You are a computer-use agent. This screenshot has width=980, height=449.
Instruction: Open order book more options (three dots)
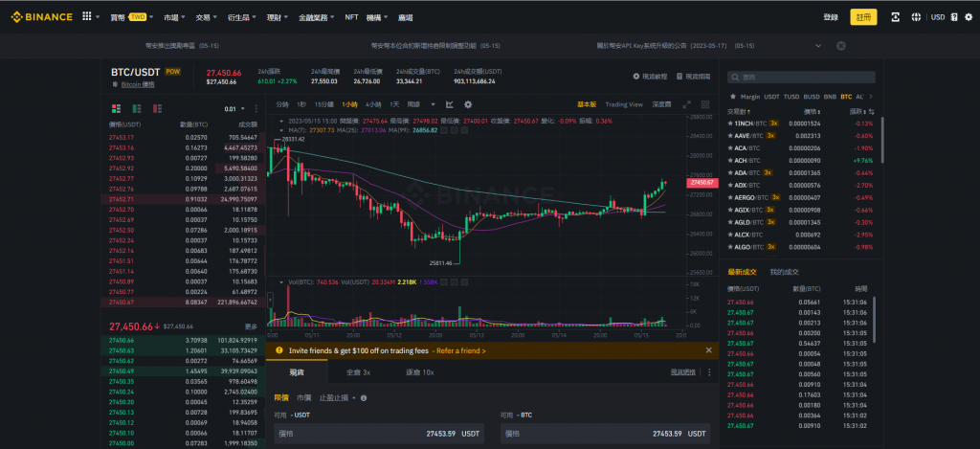256,109
